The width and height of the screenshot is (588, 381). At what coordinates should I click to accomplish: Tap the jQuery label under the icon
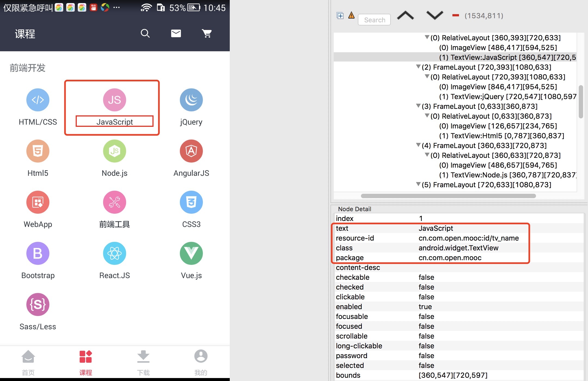tap(191, 122)
